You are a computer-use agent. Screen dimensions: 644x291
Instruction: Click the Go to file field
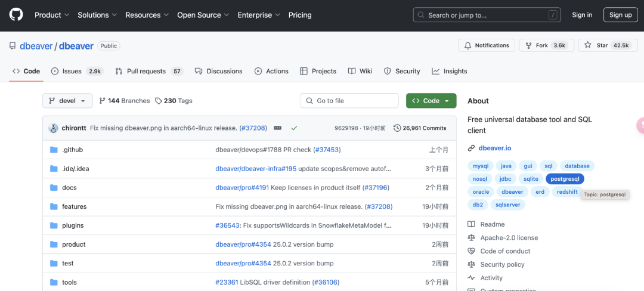click(349, 101)
